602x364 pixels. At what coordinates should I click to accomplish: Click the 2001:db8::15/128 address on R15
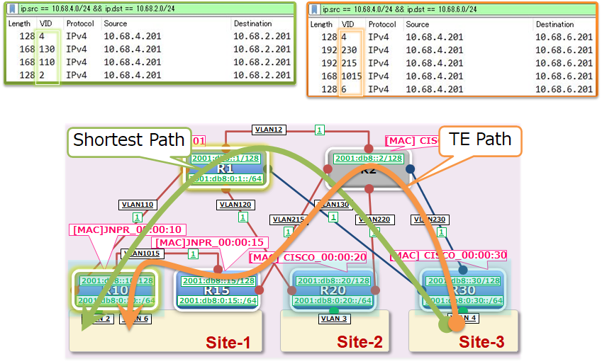[x=218, y=280]
